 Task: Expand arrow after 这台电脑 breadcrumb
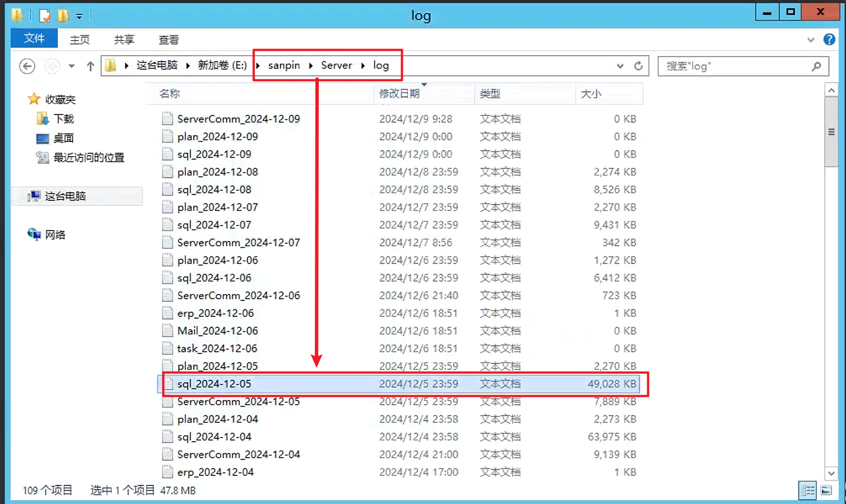187,66
